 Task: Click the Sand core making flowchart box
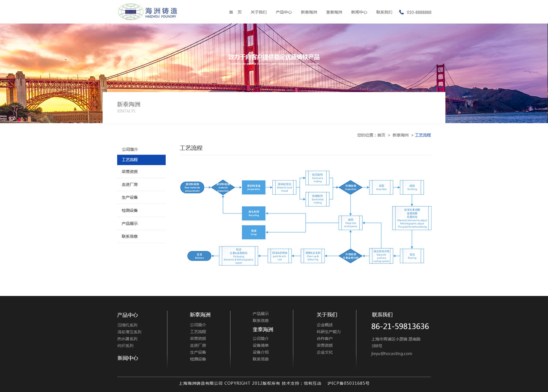pyautogui.click(x=317, y=178)
